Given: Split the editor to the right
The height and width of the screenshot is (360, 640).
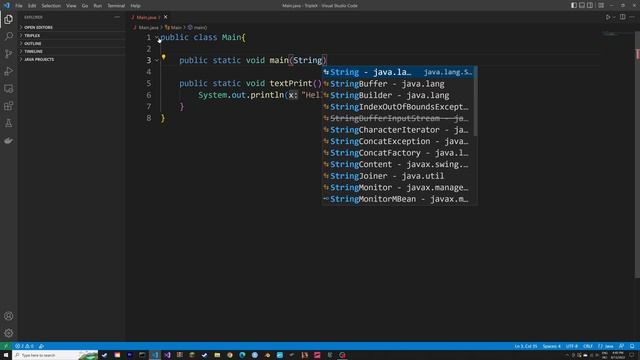Looking at the screenshot, I should click(x=622, y=17).
